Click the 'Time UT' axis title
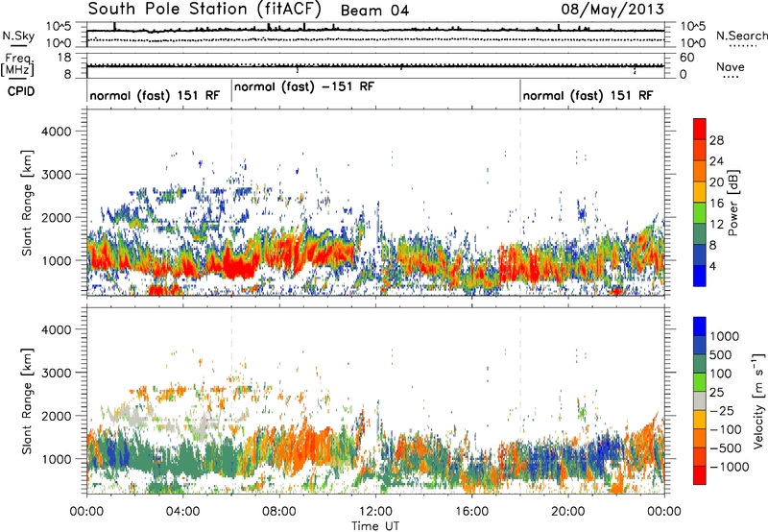The height and width of the screenshot is (532, 768). (375, 526)
